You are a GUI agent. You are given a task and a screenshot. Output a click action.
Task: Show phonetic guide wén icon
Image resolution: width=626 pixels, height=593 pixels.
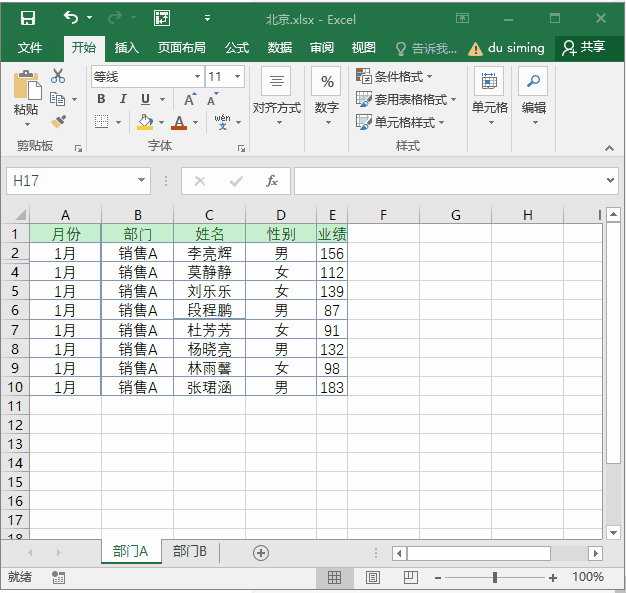point(222,122)
